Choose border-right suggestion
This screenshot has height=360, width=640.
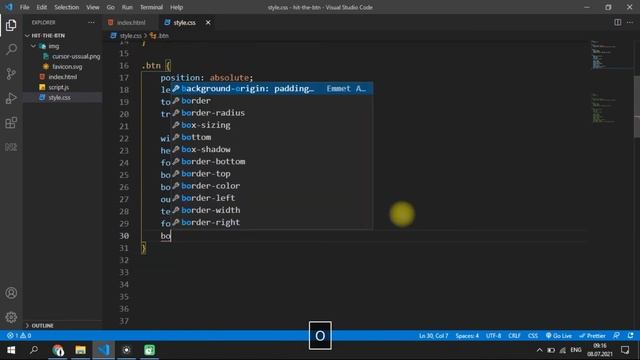pyautogui.click(x=271, y=222)
